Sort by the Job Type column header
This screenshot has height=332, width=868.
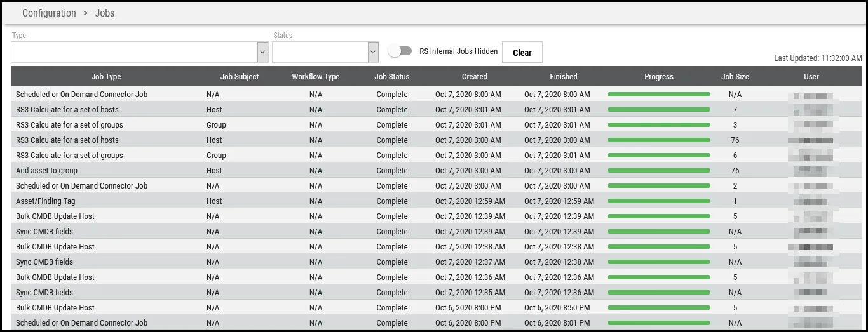tap(106, 77)
